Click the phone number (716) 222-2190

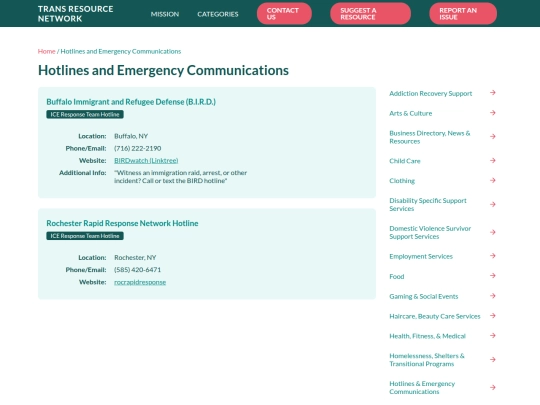[137, 148]
